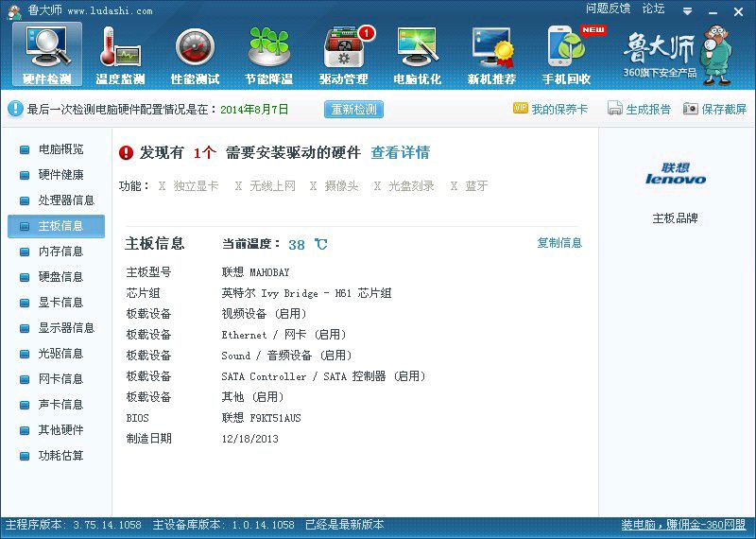Open the 问题反馈 link
Screen dimensions: 756x539
pos(608,9)
